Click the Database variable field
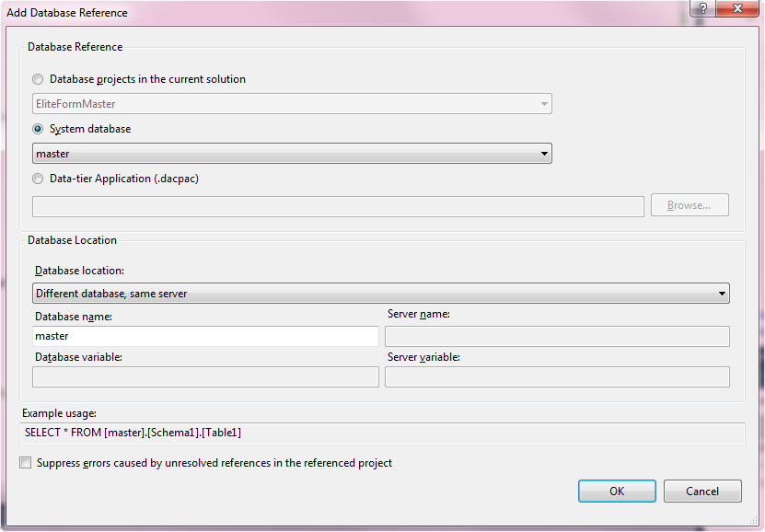Image resolution: width=765 pixels, height=532 pixels. (x=205, y=377)
